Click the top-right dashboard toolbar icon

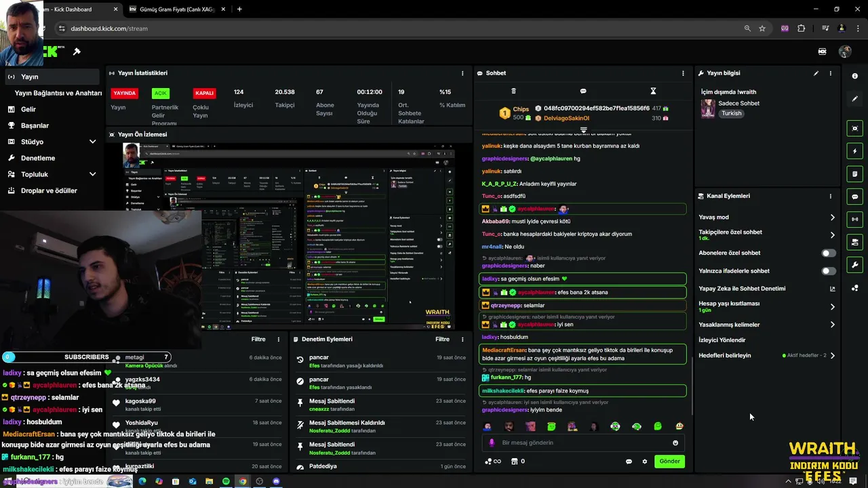[x=822, y=52]
